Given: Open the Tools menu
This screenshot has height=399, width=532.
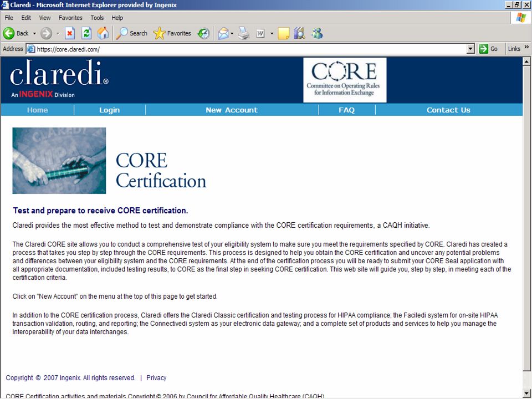Looking at the screenshot, I should click(x=97, y=18).
